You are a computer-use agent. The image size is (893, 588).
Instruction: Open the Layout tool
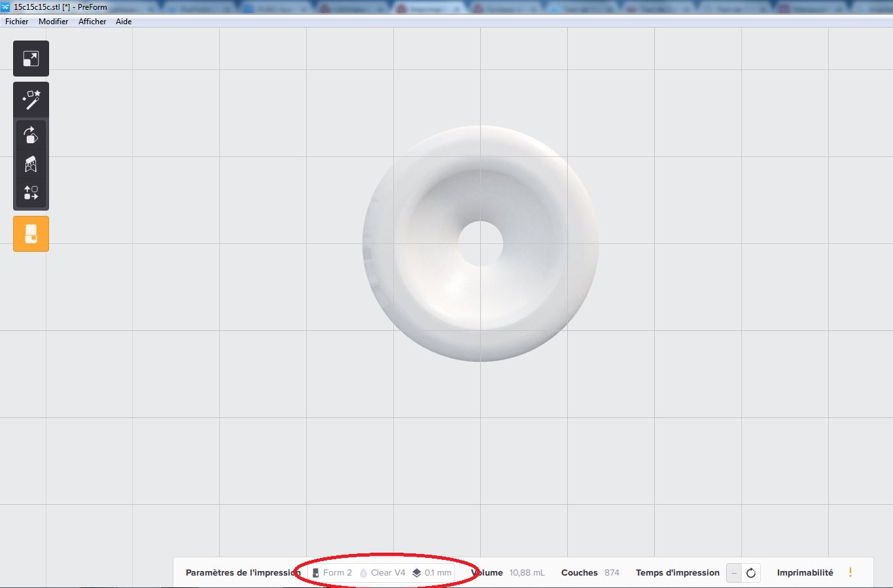pos(31,193)
